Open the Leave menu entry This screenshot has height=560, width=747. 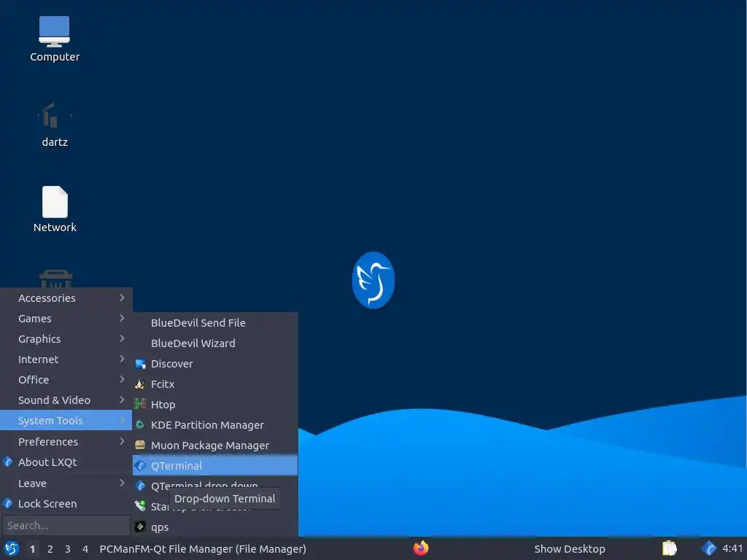coord(66,483)
